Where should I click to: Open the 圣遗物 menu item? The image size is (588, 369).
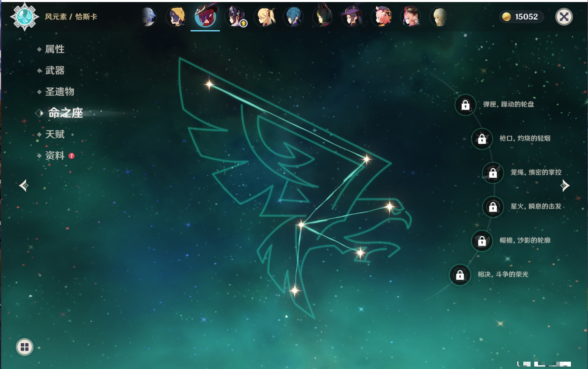point(59,92)
